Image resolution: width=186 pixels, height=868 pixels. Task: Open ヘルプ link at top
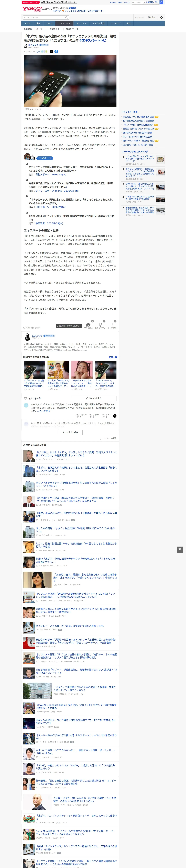click(127, 3)
